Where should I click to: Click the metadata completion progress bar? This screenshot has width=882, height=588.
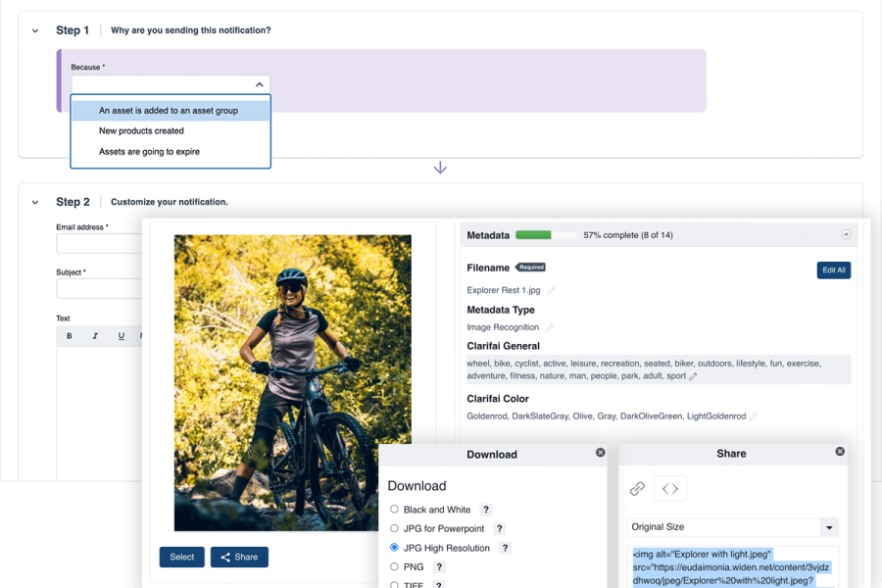[x=546, y=235]
